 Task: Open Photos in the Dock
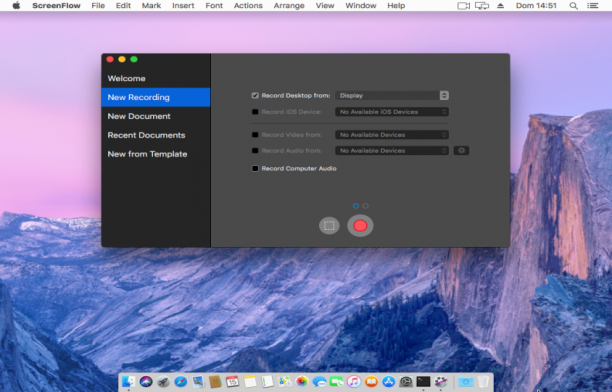pyautogui.click(x=302, y=381)
